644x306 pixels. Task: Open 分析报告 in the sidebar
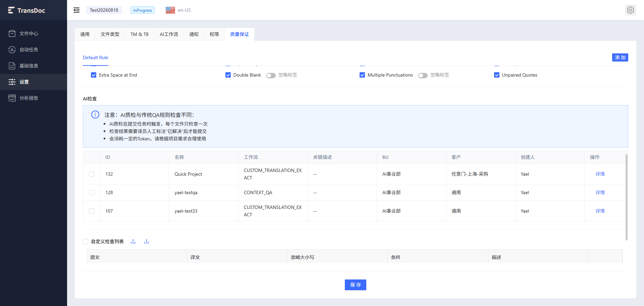[x=34, y=98]
